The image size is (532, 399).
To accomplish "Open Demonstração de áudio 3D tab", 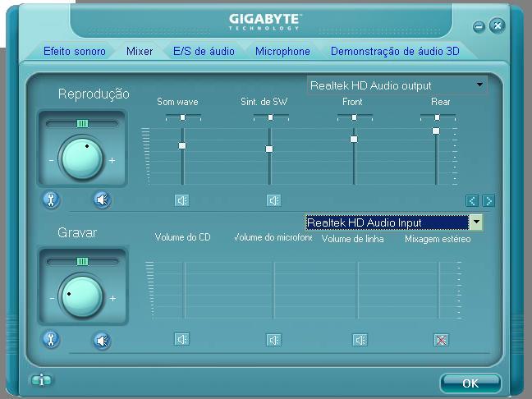I will 395,51.
